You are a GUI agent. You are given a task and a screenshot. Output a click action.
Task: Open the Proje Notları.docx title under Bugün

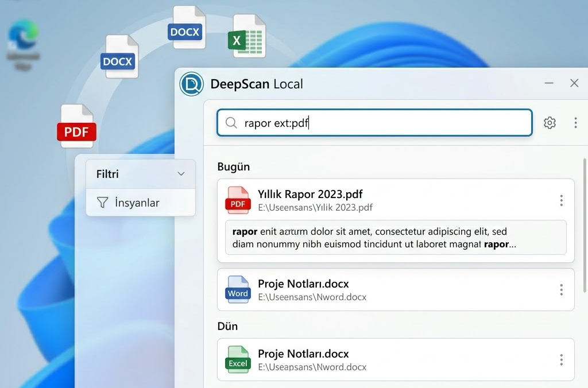(x=303, y=284)
